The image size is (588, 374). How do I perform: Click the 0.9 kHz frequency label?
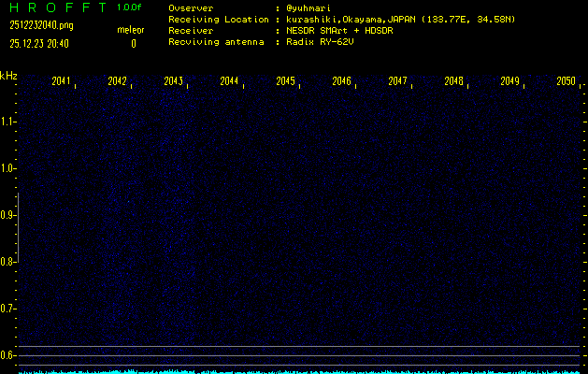pyautogui.click(x=8, y=215)
